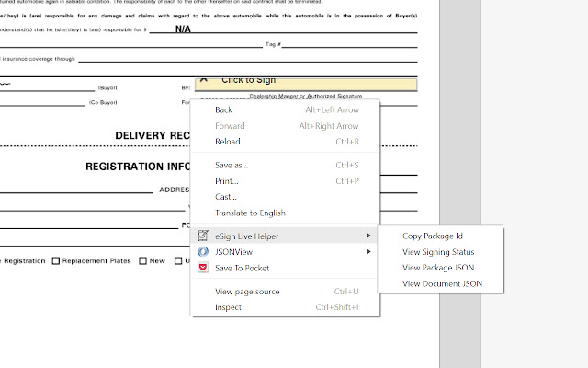Image resolution: width=588 pixels, height=368 pixels.
Task: Select Reload from the context menu
Action: point(285,142)
